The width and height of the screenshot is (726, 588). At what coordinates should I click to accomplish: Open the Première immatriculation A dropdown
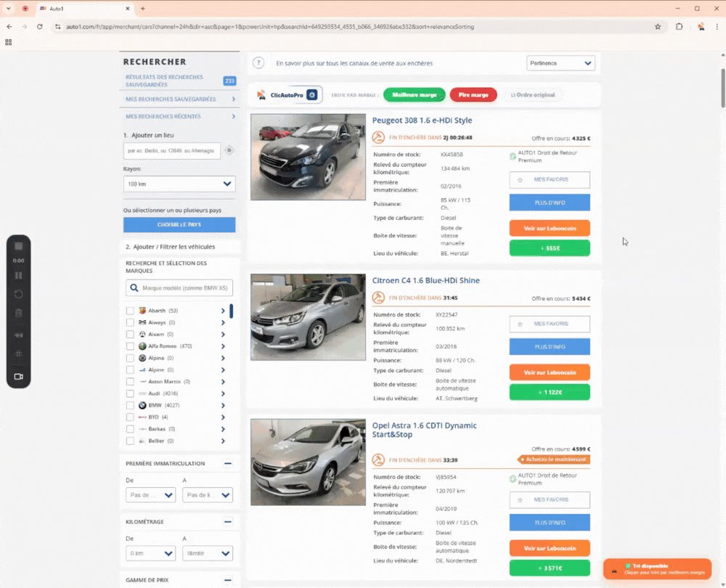pyautogui.click(x=208, y=495)
